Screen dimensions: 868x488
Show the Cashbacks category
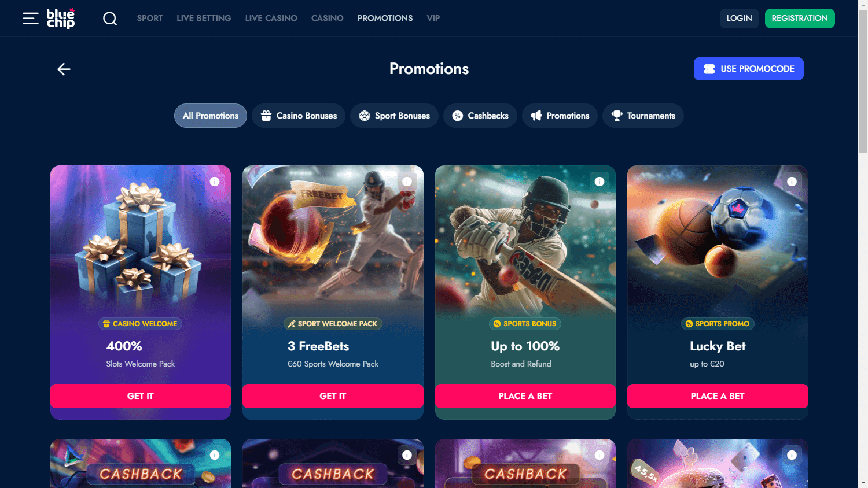click(480, 116)
